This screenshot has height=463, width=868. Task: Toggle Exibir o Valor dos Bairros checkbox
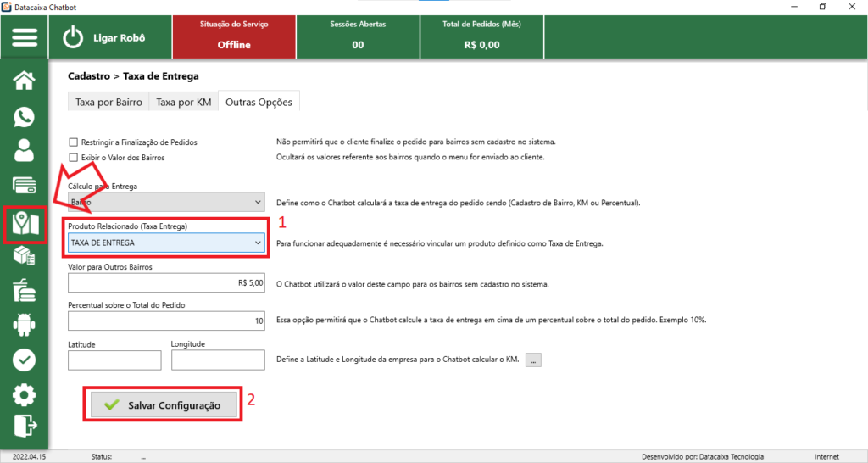(74, 157)
